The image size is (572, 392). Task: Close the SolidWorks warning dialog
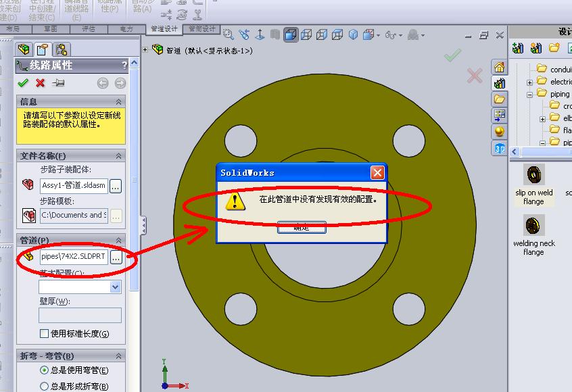tap(377, 172)
